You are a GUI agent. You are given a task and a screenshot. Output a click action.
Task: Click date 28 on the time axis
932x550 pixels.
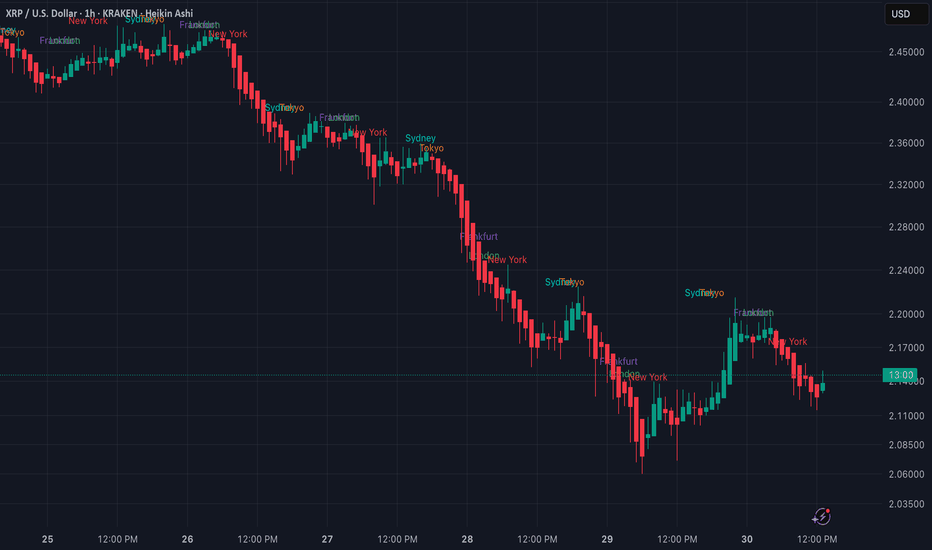coord(467,539)
